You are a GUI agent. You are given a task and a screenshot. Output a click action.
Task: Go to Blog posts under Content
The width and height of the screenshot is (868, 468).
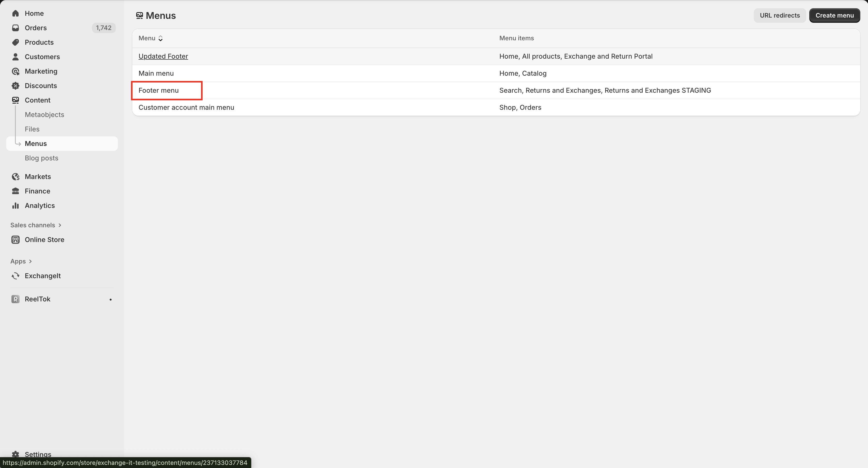point(41,158)
